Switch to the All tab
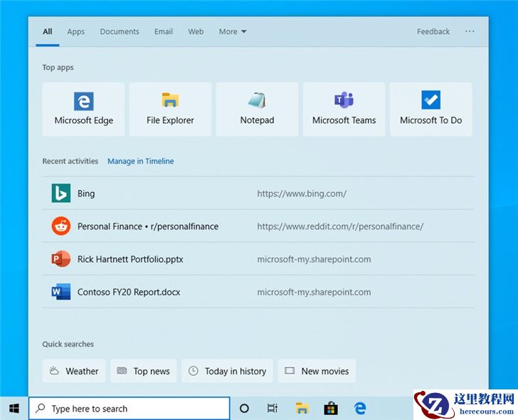 click(48, 32)
